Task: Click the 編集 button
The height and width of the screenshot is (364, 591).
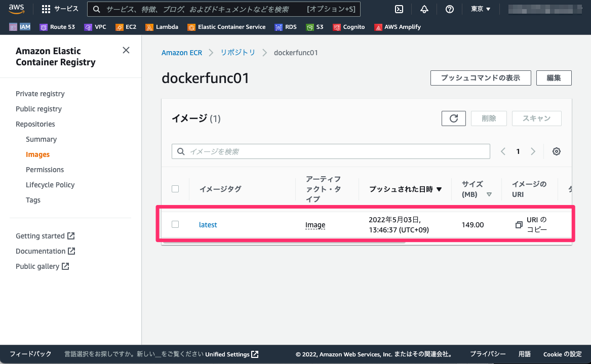Action: pos(554,78)
